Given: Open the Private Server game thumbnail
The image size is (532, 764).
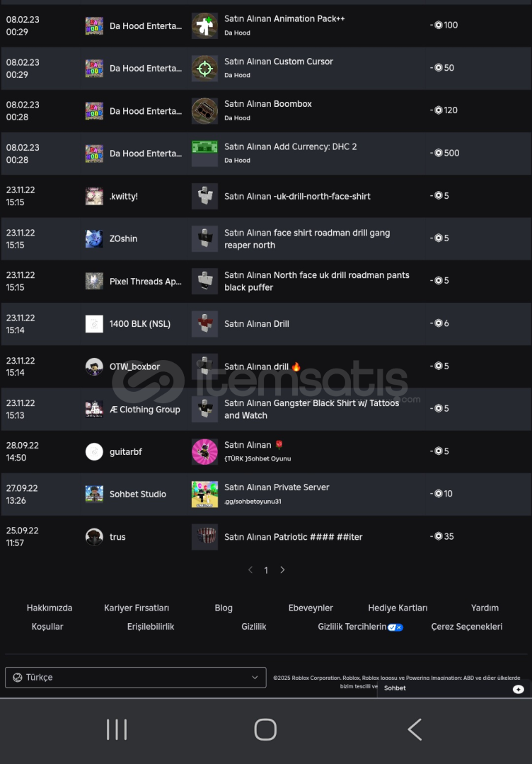Looking at the screenshot, I should [204, 494].
